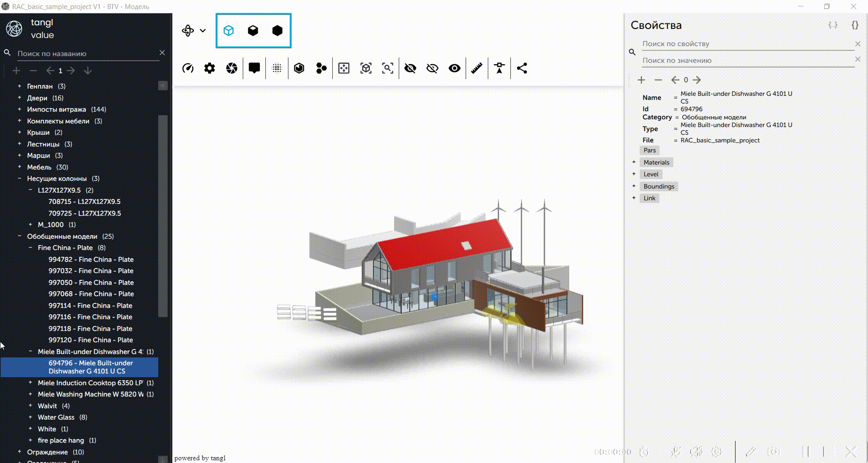The width and height of the screenshot is (868, 463).
Task: Select 997050 - Fine China - Plate item
Action: 91,283
